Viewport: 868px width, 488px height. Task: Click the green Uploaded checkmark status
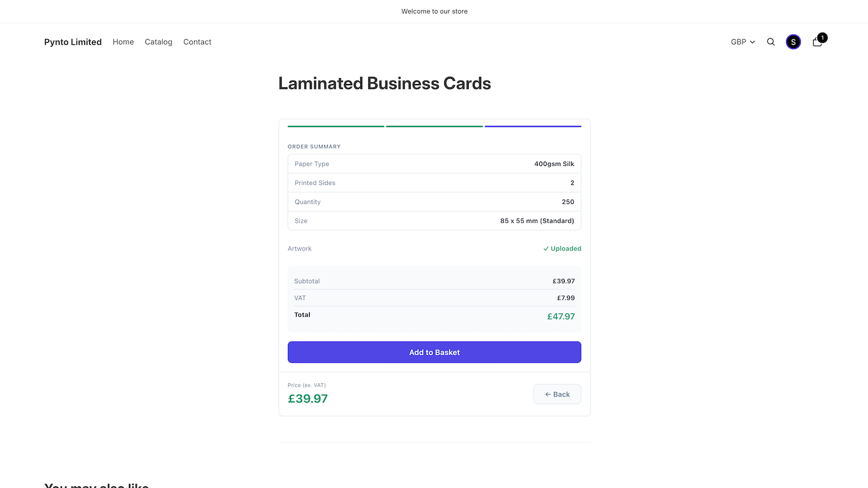coord(562,248)
